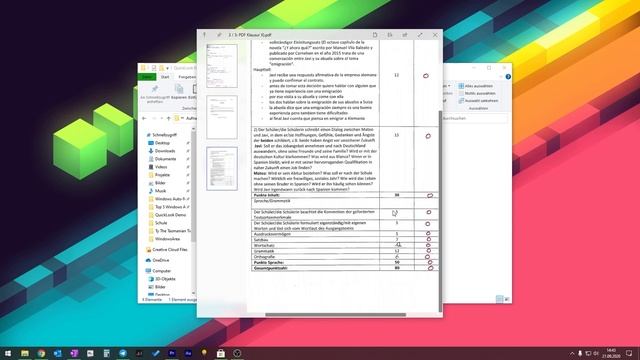The image size is (640, 360).
Task: Click the Open With menu icon in QuickLook
Action: click(x=390, y=35)
